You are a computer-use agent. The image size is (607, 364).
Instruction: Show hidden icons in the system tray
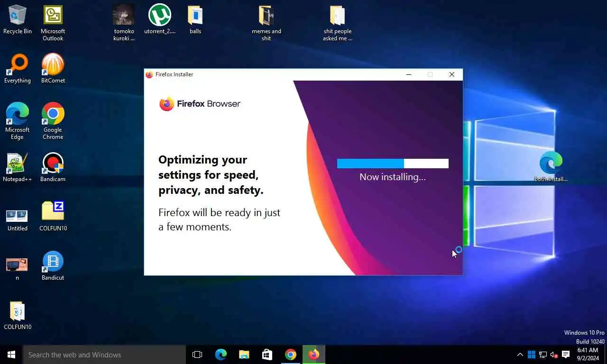pos(520,355)
